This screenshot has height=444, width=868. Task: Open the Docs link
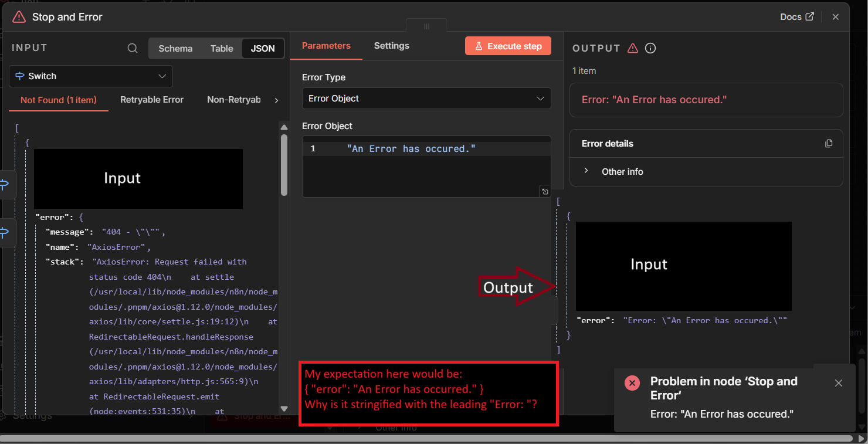pos(796,17)
